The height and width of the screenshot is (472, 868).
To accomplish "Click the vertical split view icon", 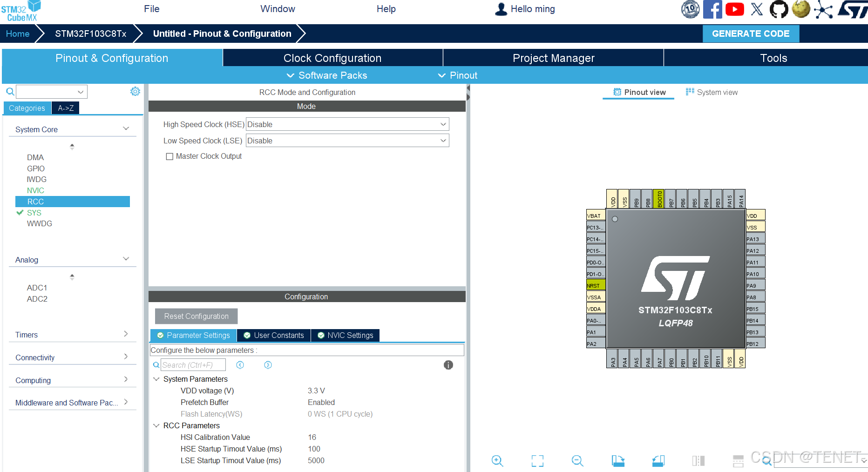I will (x=698, y=461).
